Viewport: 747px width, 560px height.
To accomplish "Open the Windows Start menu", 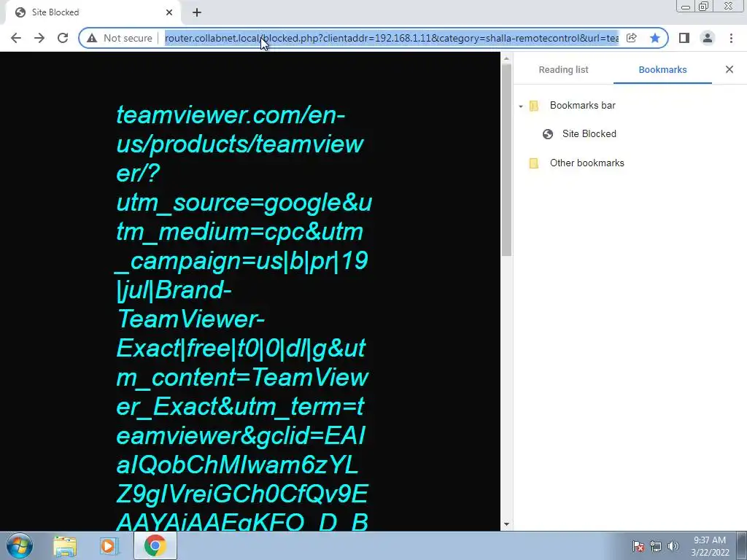I will 20,545.
